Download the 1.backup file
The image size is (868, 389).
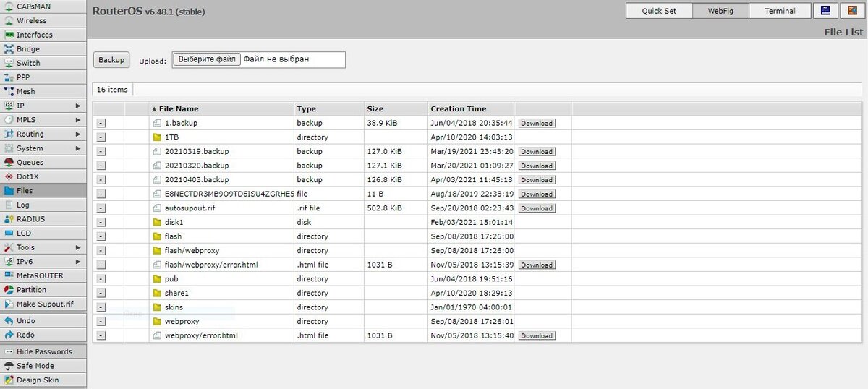[537, 124]
